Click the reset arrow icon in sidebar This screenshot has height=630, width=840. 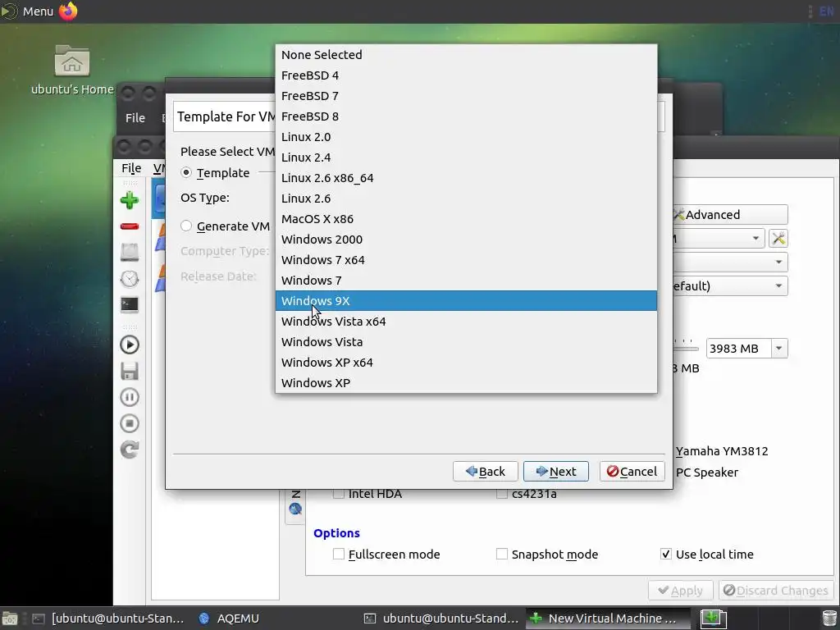[129, 450]
